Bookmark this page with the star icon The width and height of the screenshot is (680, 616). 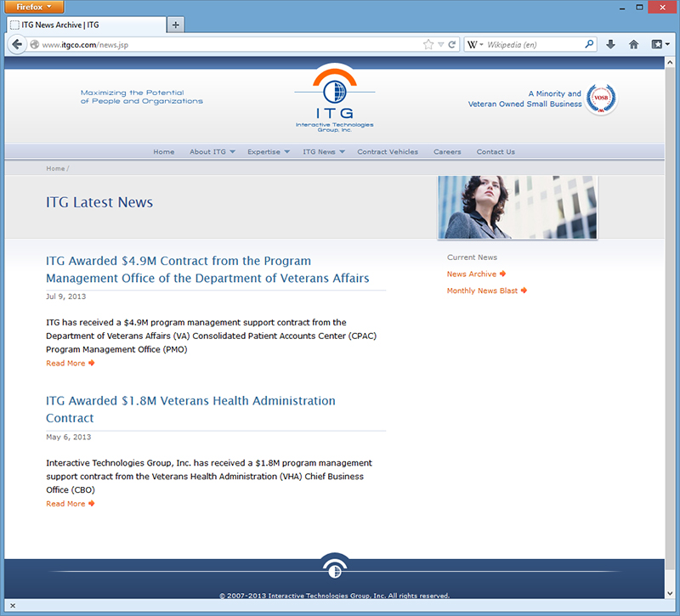click(x=428, y=44)
